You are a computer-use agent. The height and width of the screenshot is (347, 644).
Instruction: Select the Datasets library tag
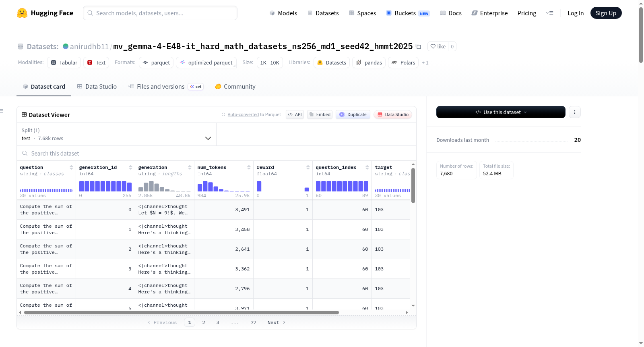click(332, 62)
